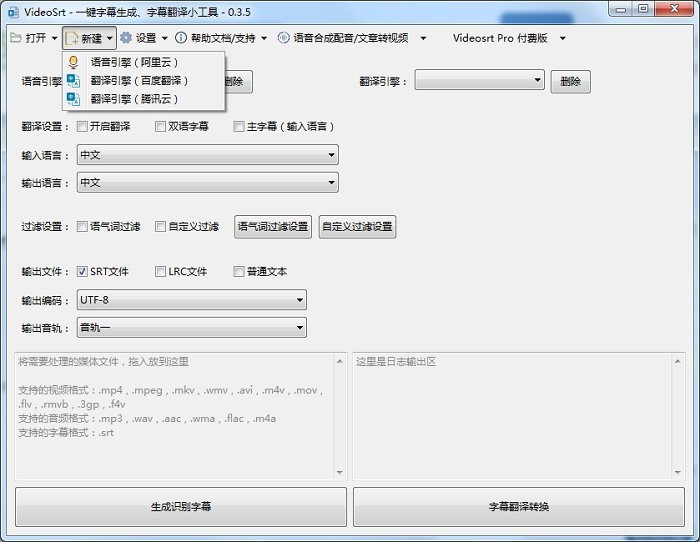Expand the 输入语言 dropdown
700x542 pixels.
tap(207, 155)
